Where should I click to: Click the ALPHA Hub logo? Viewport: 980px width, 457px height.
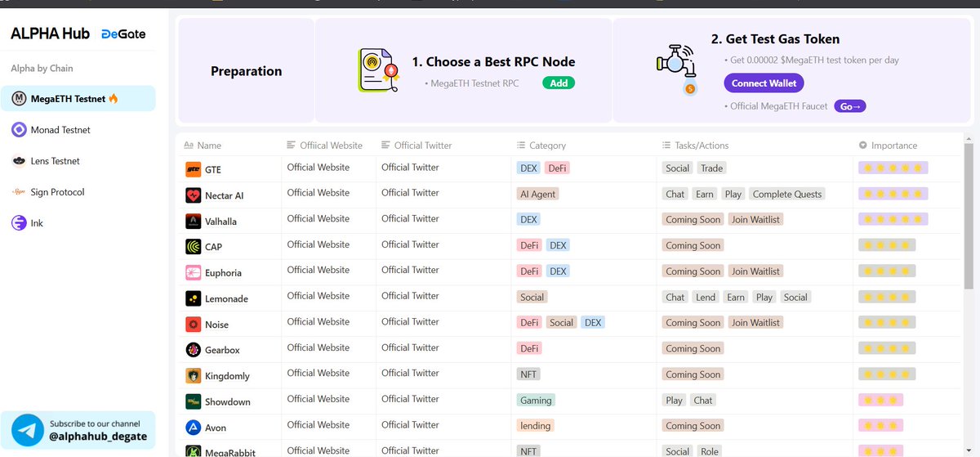tap(51, 34)
